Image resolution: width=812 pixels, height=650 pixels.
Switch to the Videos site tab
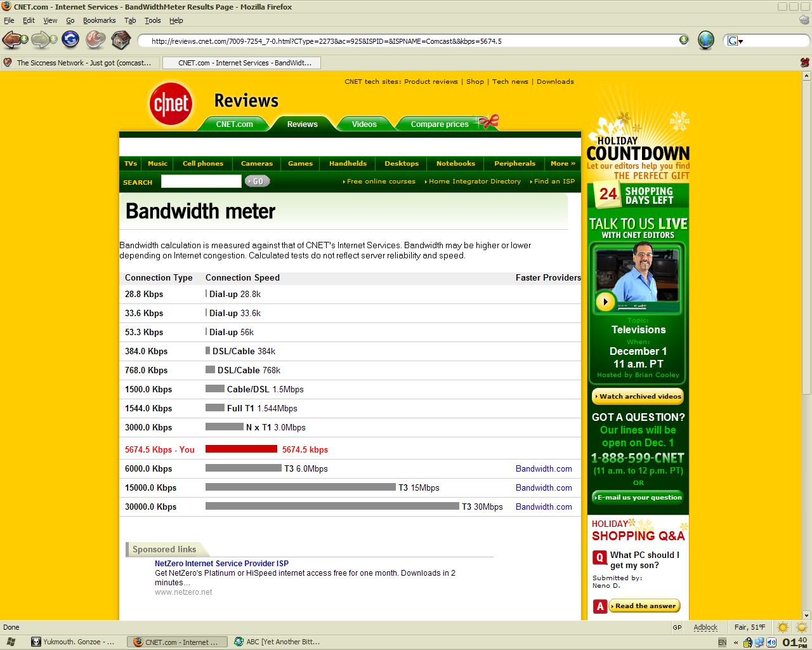pyautogui.click(x=364, y=124)
